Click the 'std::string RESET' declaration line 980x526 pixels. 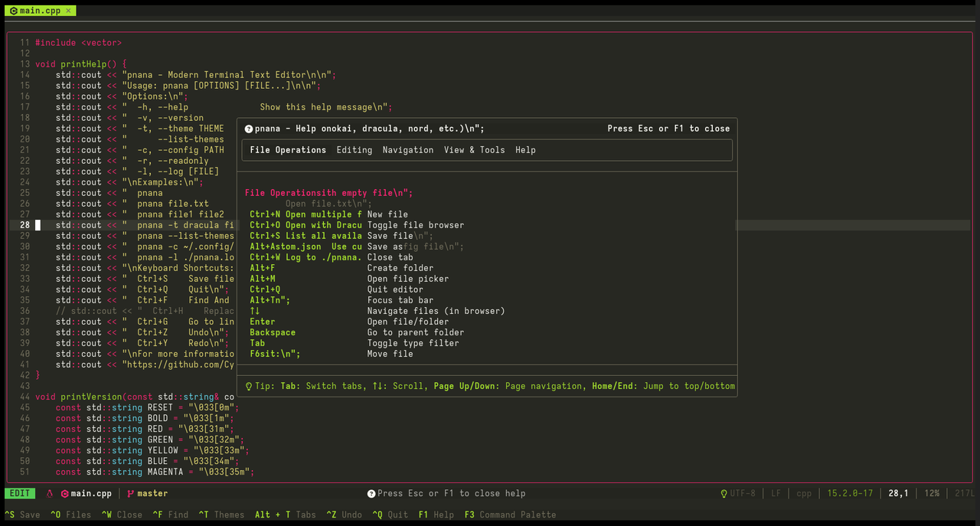click(148, 407)
